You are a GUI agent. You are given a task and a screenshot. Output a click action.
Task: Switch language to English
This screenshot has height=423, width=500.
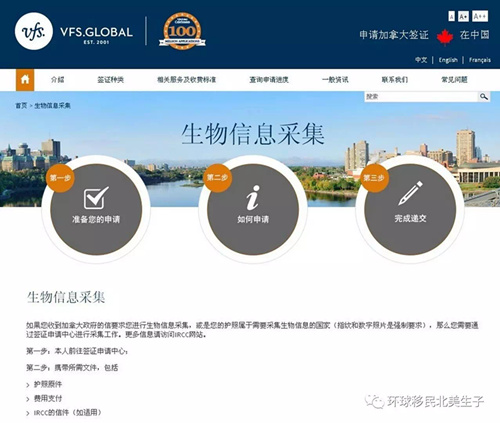[448, 60]
